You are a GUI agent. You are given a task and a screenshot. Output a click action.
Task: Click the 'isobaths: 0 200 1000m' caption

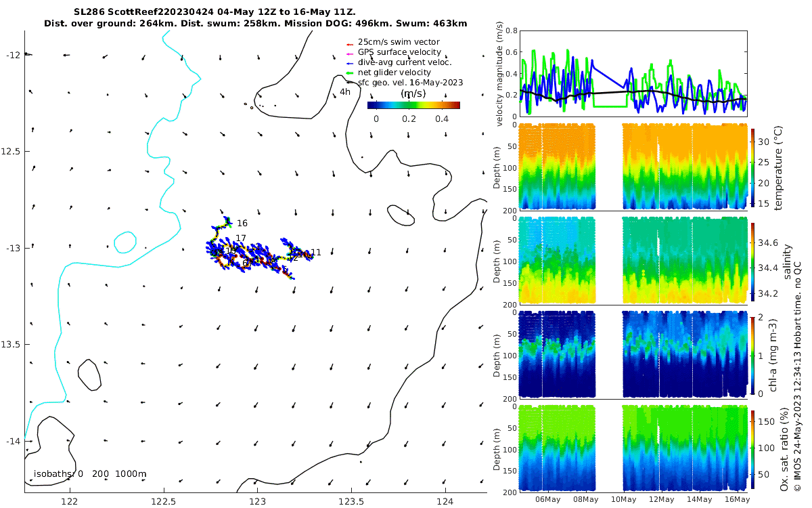point(90,474)
